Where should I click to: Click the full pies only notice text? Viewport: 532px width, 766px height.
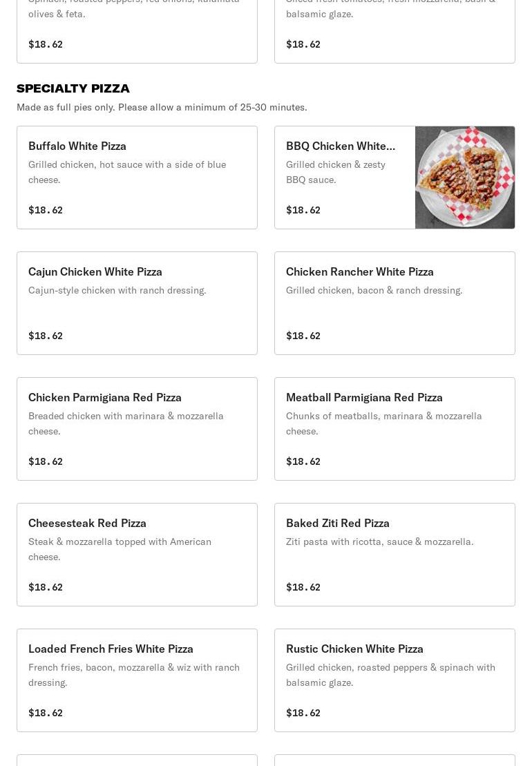[162, 107]
